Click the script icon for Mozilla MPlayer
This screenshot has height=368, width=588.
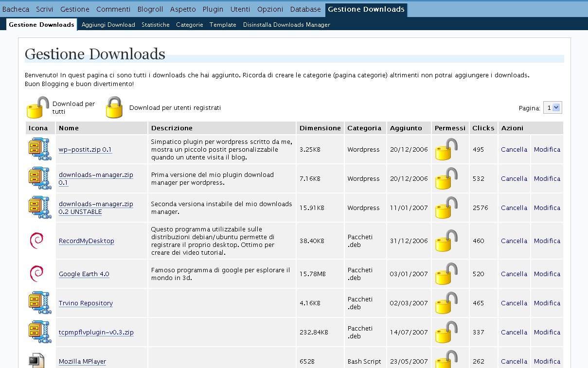point(37,360)
